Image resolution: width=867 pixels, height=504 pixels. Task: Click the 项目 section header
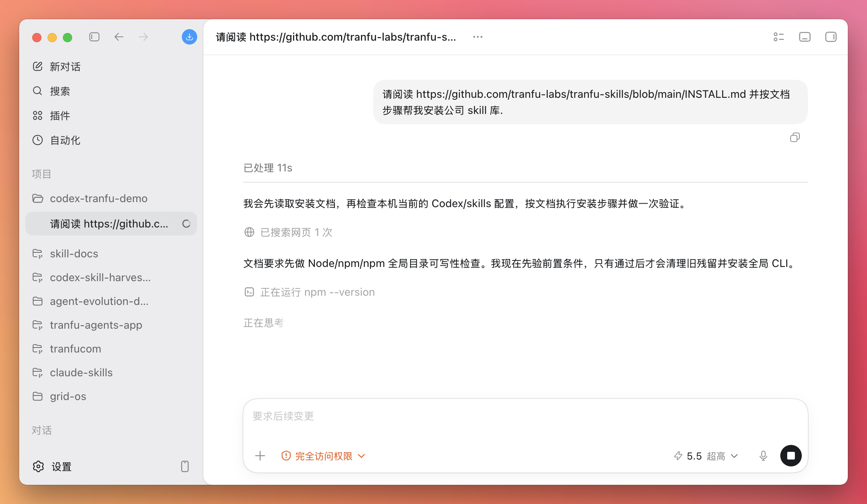pyautogui.click(x=41, y=174)
